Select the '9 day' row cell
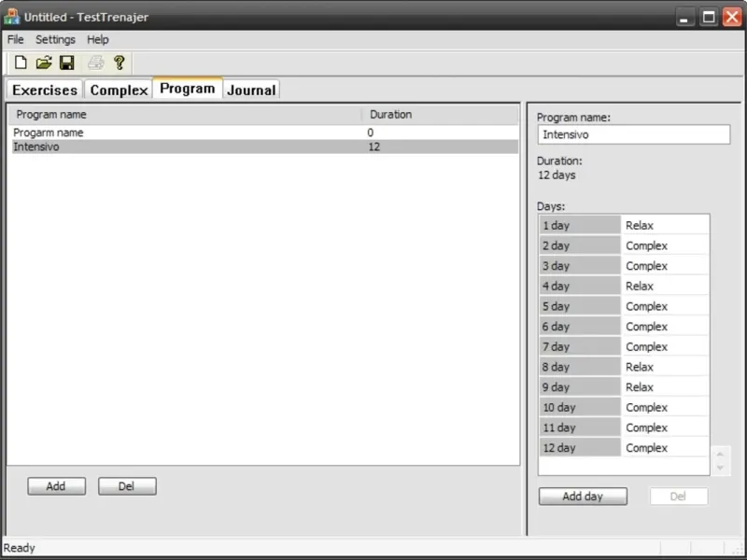The image size is (747, 560). pos(580,387)
